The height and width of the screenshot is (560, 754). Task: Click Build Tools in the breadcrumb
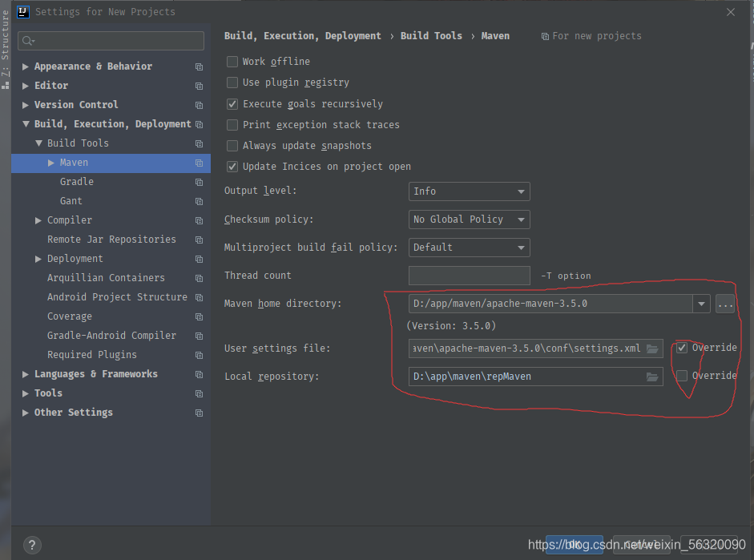[431, 36]
